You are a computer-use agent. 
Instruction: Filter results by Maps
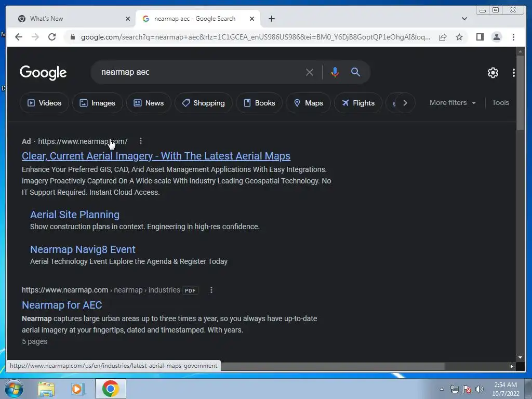pyautogui.click(x=308, y=103)
